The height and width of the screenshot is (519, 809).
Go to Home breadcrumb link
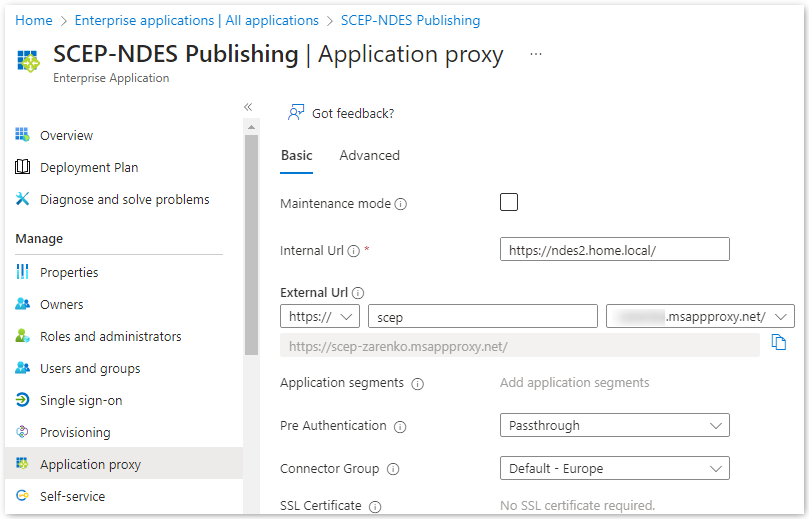34,20
